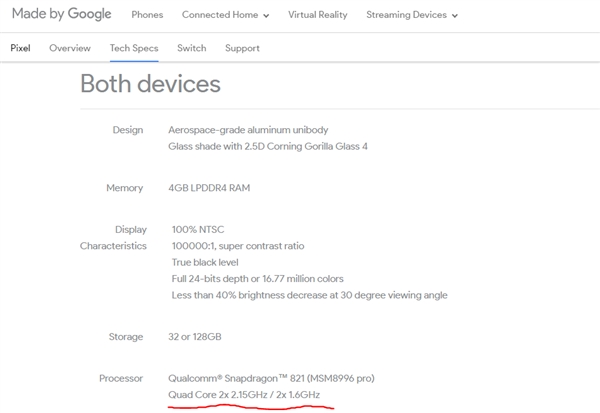Select the Pixel product label
The width and height of the screenshot is (600, 413).
click(20, 48)
